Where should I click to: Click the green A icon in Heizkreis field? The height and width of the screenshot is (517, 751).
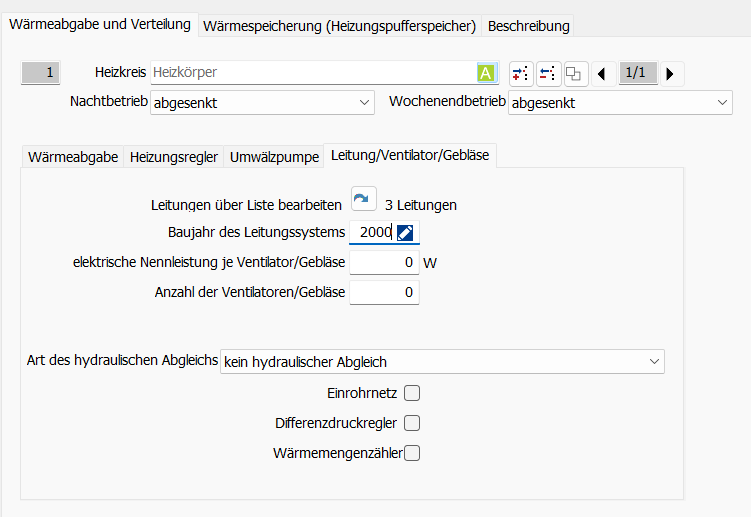pyautogui.click(x=486, y=73)
